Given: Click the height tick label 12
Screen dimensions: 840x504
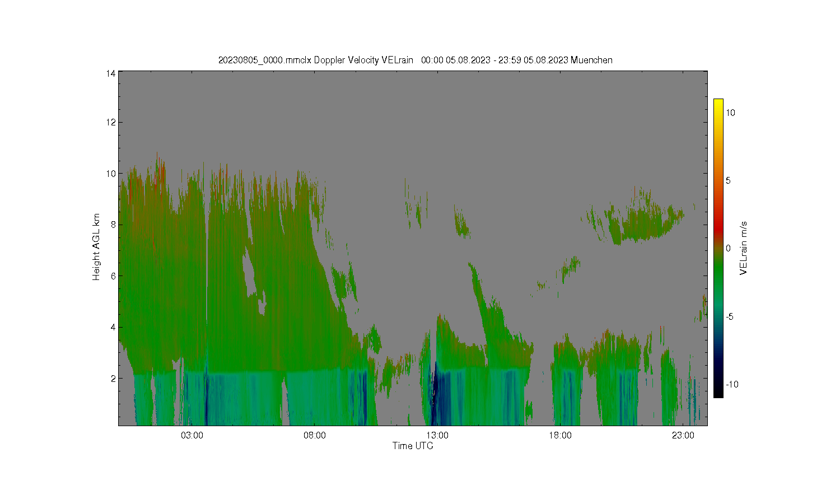Looking at the screenshot, I should click(x=111, y=122).
